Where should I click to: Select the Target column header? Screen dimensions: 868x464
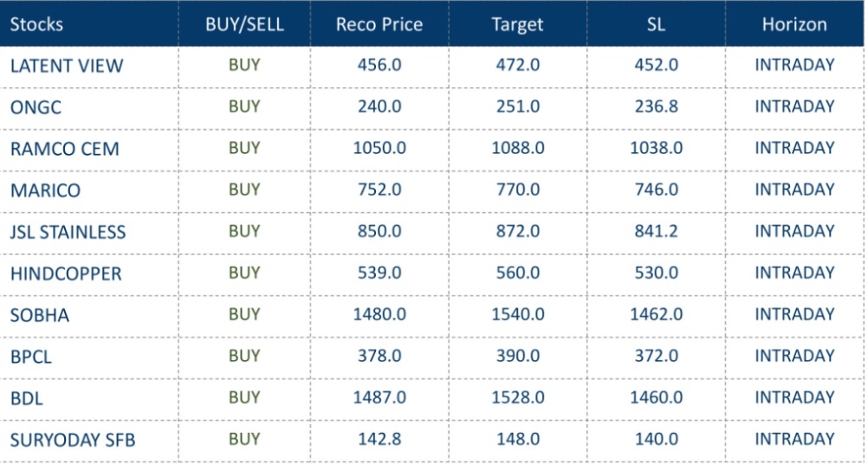[517, 24]
